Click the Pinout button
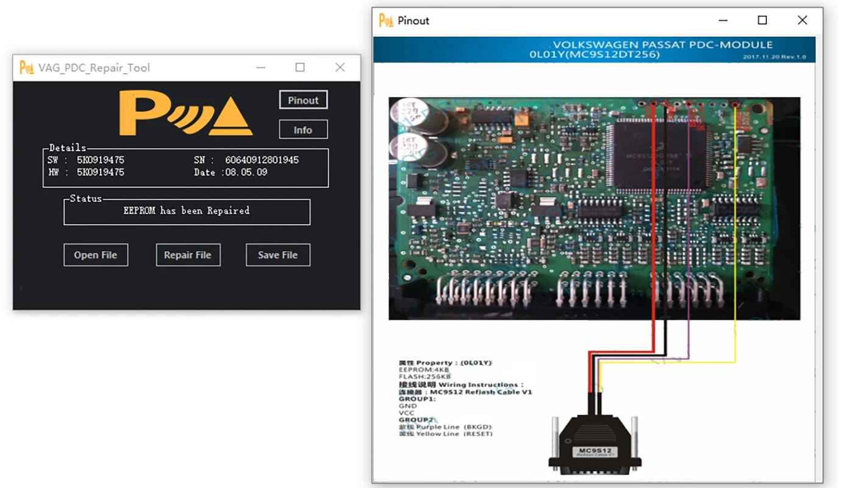The width and height of the screenshot is (868, 488). click(x=303, y=100)
